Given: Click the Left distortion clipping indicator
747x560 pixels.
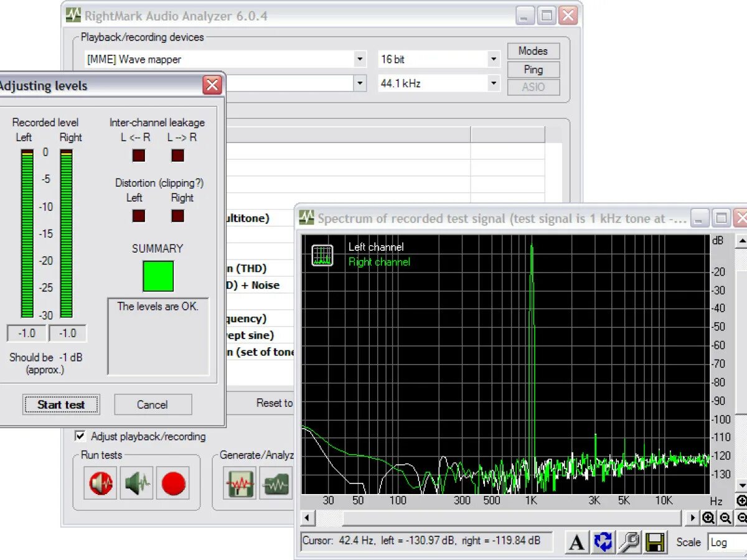Looking at the screenshot, I should (138, 216).
